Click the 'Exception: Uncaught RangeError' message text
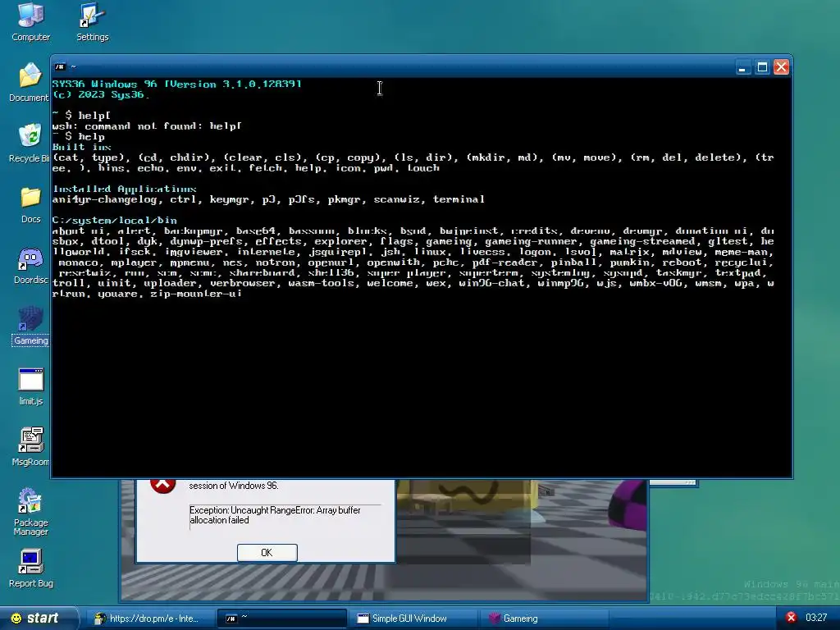The image size is (840, 630). (275, 515)
